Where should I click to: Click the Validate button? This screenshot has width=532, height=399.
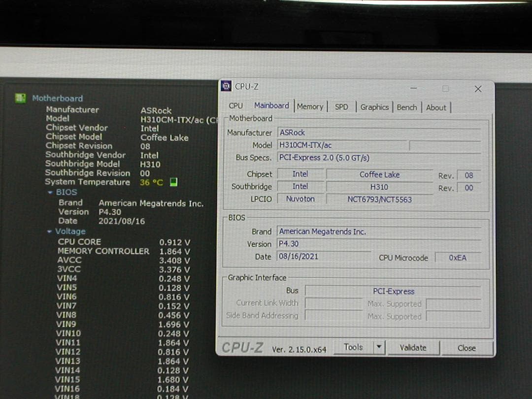[414, 347]
